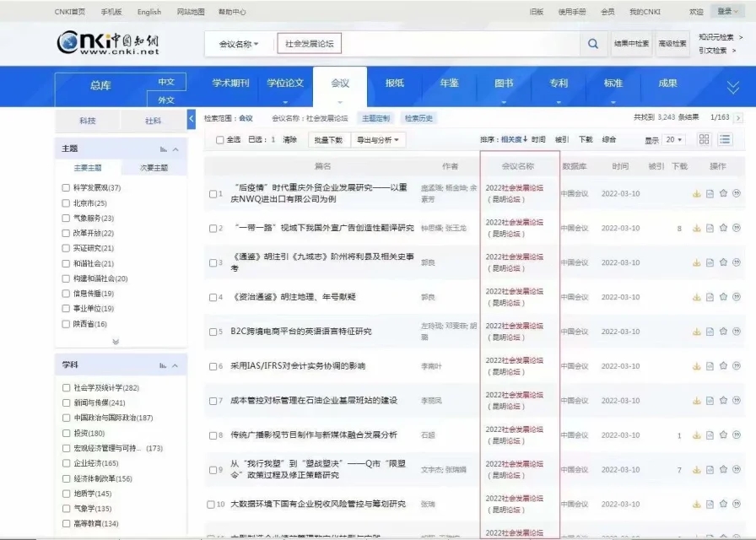
Task: Switch to list view icon
Action: (x=725, y=139)
